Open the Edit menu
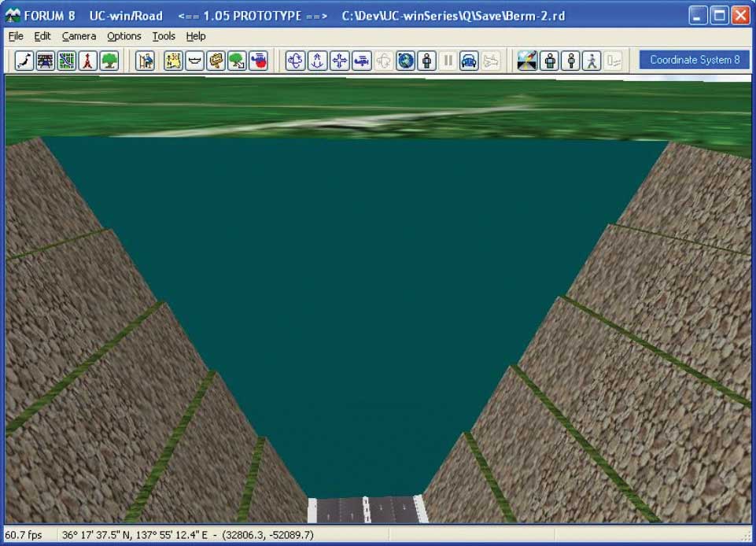The image size is (756, 546). point(42,36)
